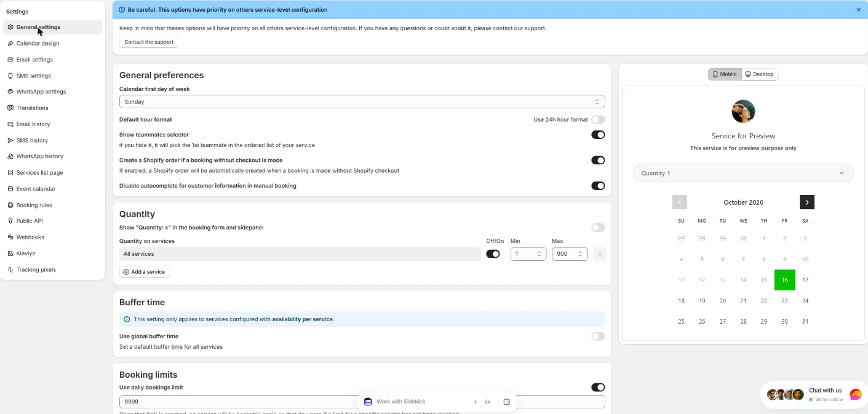Click the SMS settings phone icon
Screen dimensions: 868x414
[x=10, y=76]
